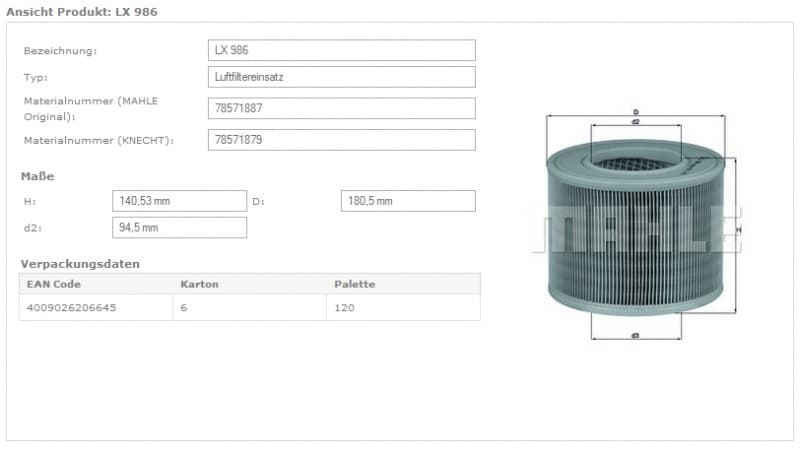Select the Typ field with Luftfiltereinsatz
The height and width of the screenshot is (457, 800).
[x=342, y=77]
